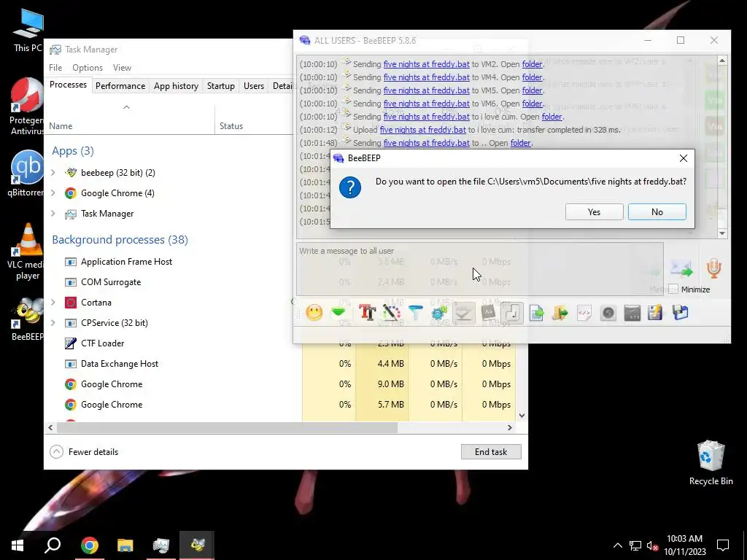Click Task Manager's horizontal scrollbar thumb
The height and width of the screenshot is (560, 747).
coord(228,427)
